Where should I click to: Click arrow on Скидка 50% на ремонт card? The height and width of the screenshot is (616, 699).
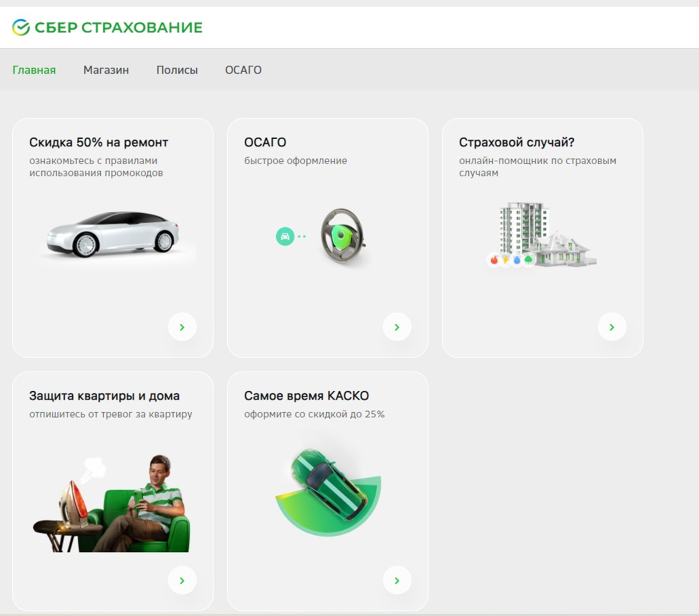(182, 327)
